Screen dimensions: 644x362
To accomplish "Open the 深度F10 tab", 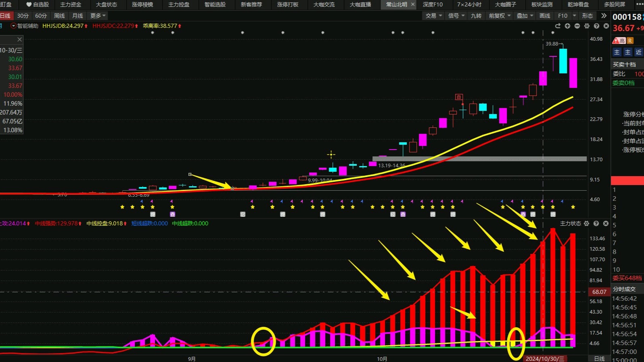I will [433, 4].
